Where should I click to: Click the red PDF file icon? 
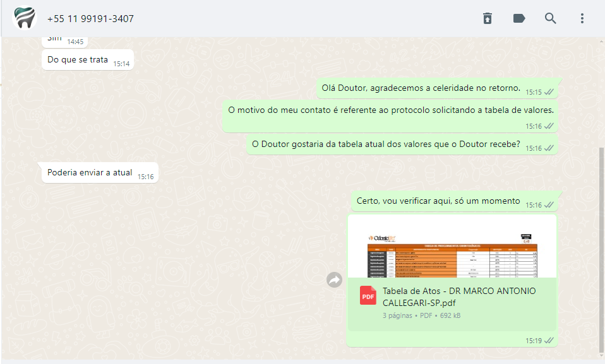click(x=368, y=296)
